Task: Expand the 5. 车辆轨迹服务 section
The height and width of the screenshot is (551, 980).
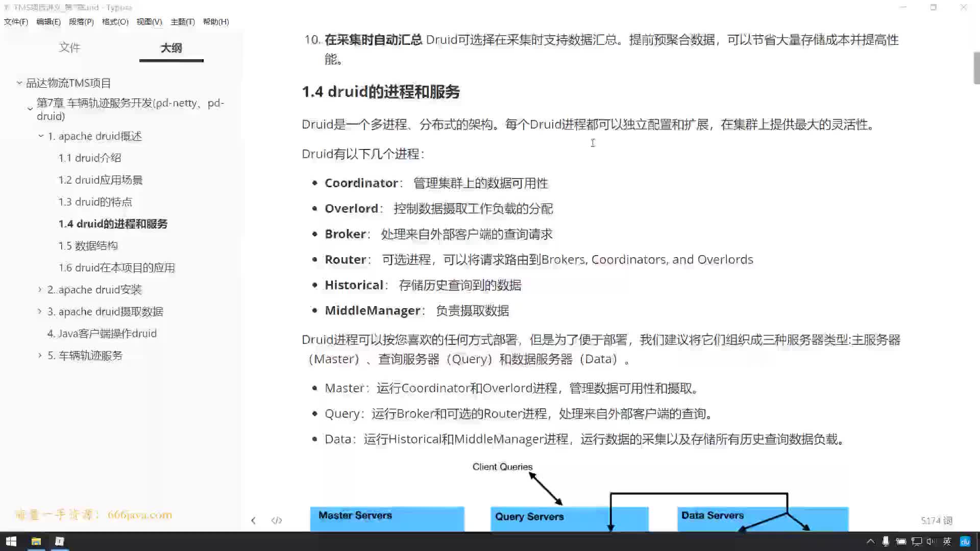Action: tap(40, 355)
